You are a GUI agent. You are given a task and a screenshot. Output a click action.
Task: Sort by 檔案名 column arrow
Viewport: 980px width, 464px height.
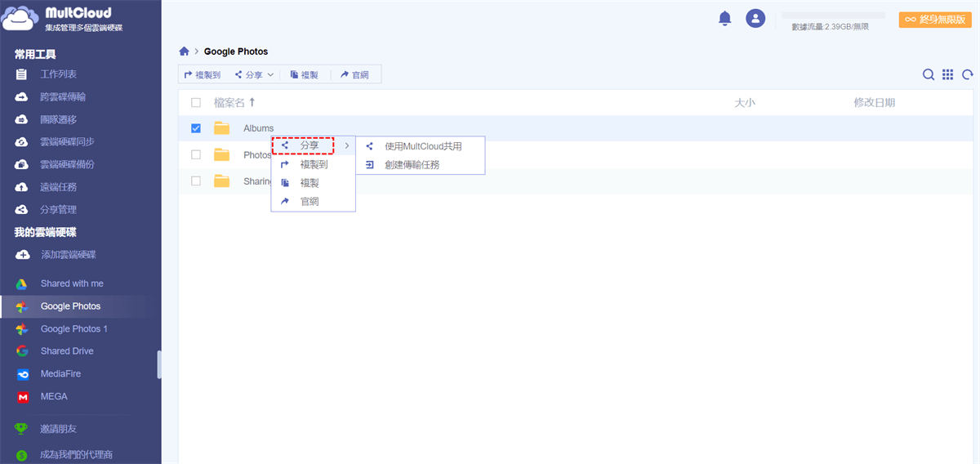pyautogui.click(x=252, y=102)
